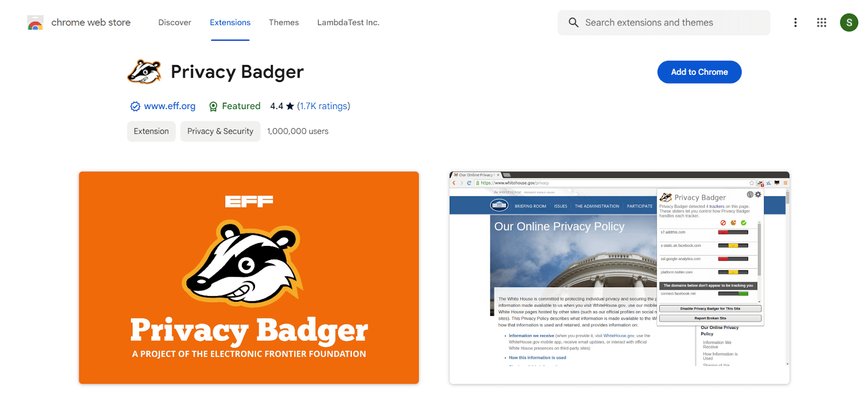Image resolution: width=868 pixels, height=400 pixels.
Task: Click the Featured award icon
Action: pos(213,106)
